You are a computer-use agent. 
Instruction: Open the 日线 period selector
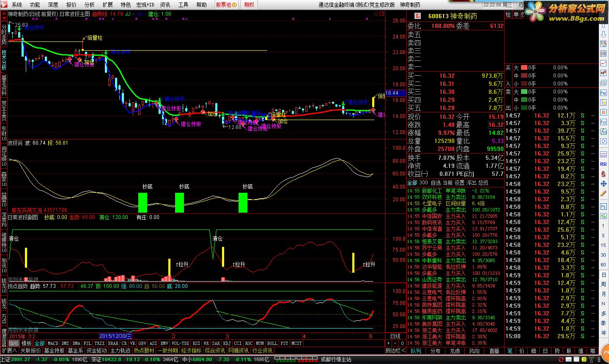pyautogui.click(x=395, y=336)
